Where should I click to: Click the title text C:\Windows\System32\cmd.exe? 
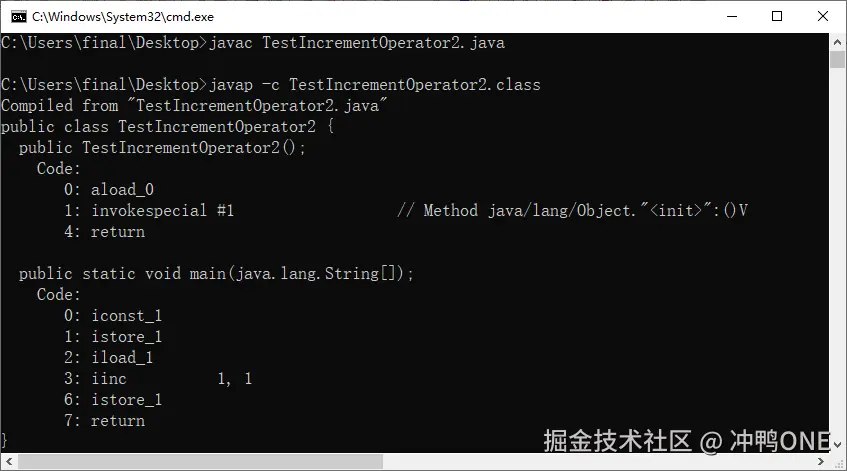pyautogui.click(x=123, y=17)
